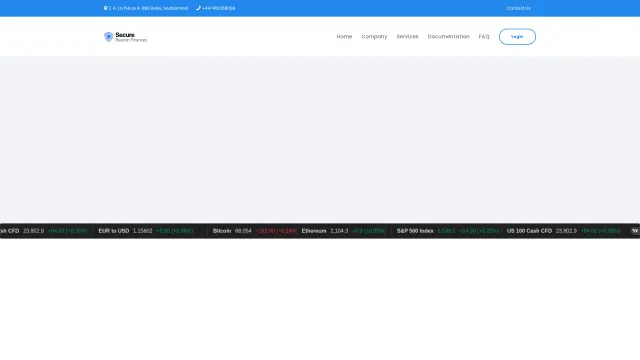Select Ethereum in the ticker tape
640x360 pixels.
tap(314, 231)
